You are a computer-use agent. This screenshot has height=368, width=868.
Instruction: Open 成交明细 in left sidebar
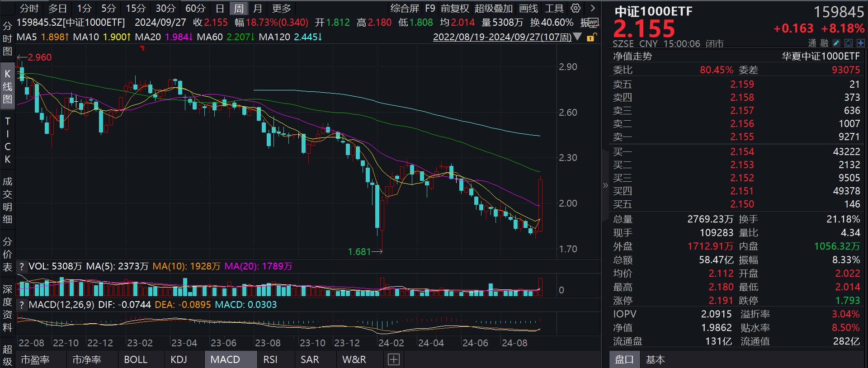click(7, 200)
